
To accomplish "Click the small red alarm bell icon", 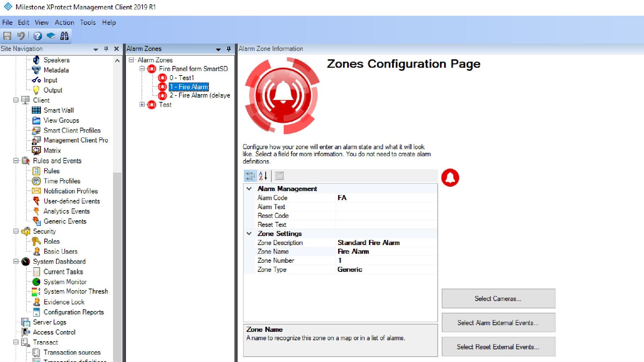I will pos(450,178).
